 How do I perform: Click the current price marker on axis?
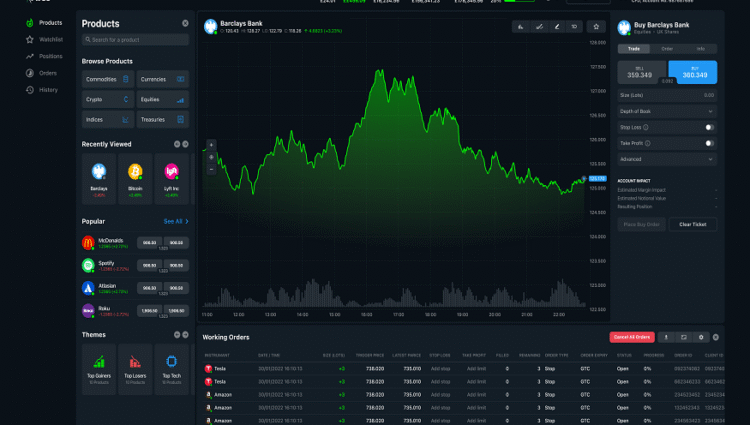point(597,178)
